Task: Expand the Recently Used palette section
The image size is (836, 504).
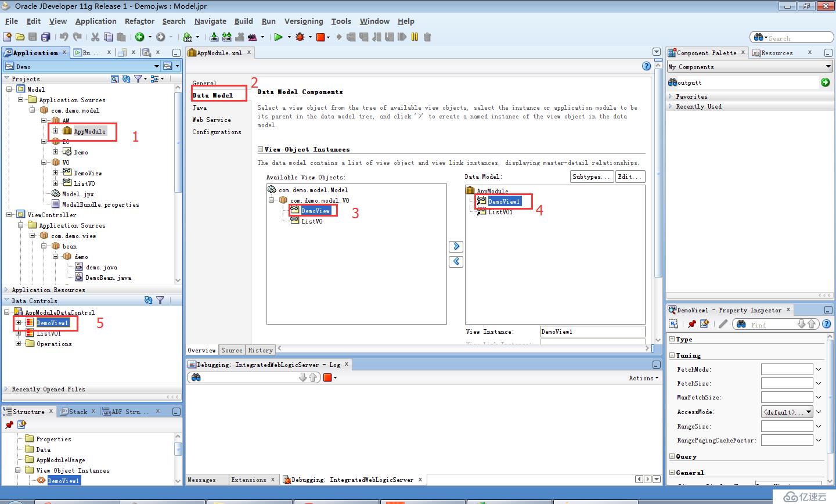Action: (x=671, y=106)
